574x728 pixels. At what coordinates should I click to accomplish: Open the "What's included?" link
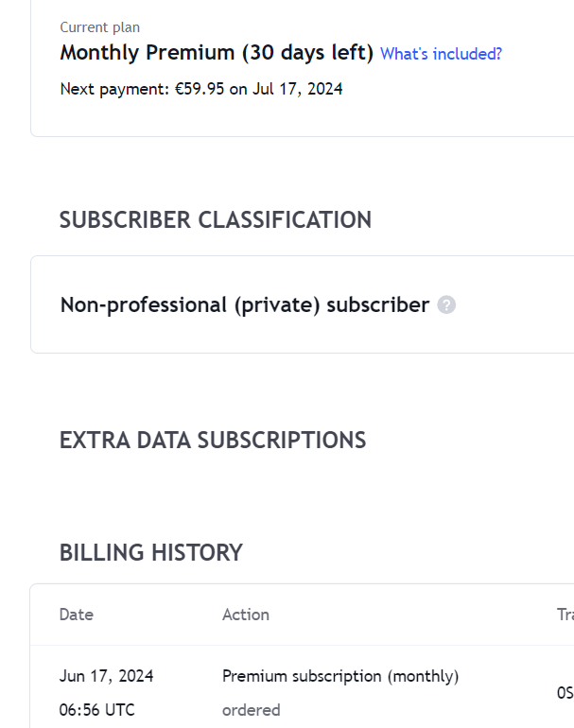[x=441, y=54]
